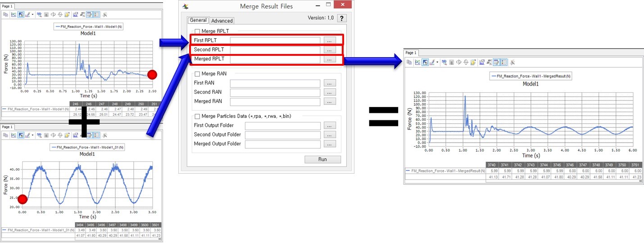644x243 pixels.
Task: Click the 3D zoom icon in the top-left plot toolbar
Action: 39,14
